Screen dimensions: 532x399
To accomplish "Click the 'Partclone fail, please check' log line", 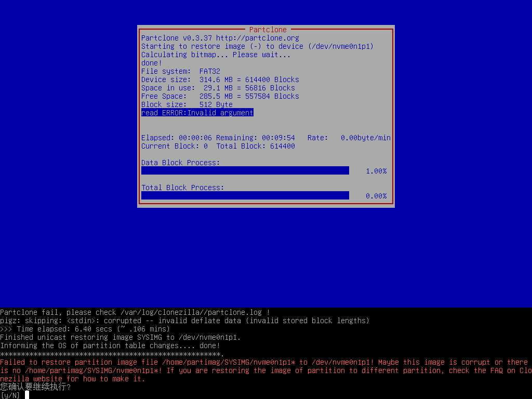I will click(x=135, y=312).
